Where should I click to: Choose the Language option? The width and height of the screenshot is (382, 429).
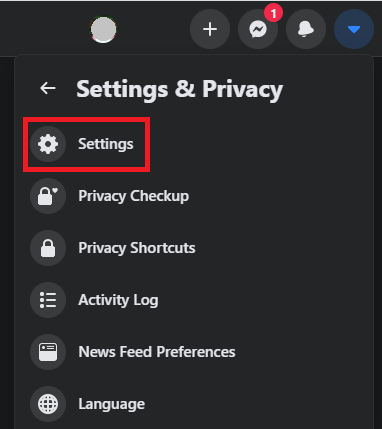coord(112,404)
